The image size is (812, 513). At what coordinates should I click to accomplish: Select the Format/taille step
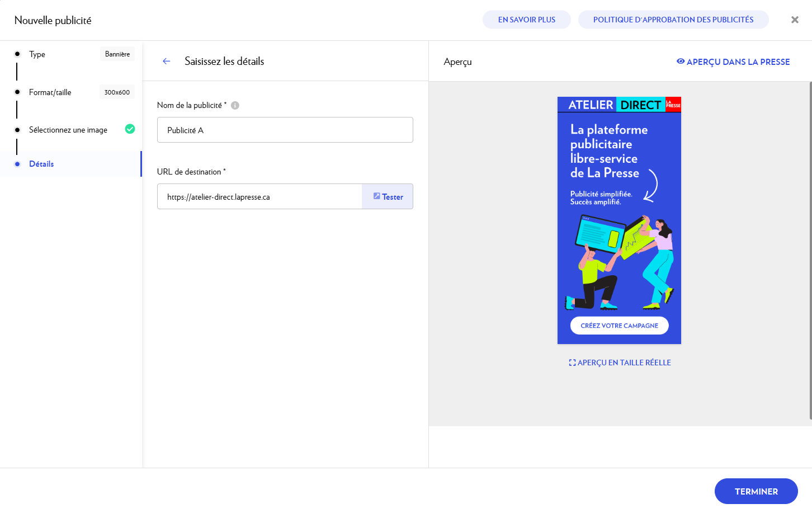click(50, 92)
